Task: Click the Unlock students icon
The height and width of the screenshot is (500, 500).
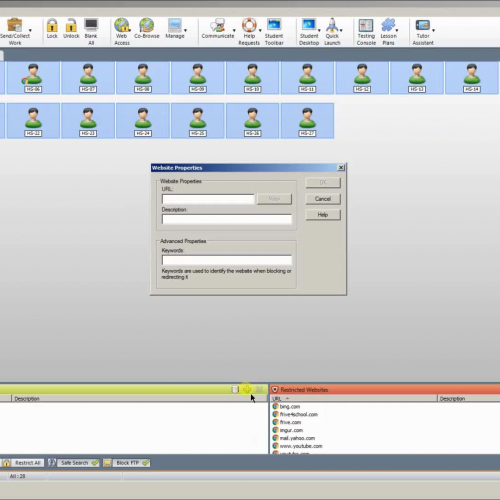Action: coord(71,29)
